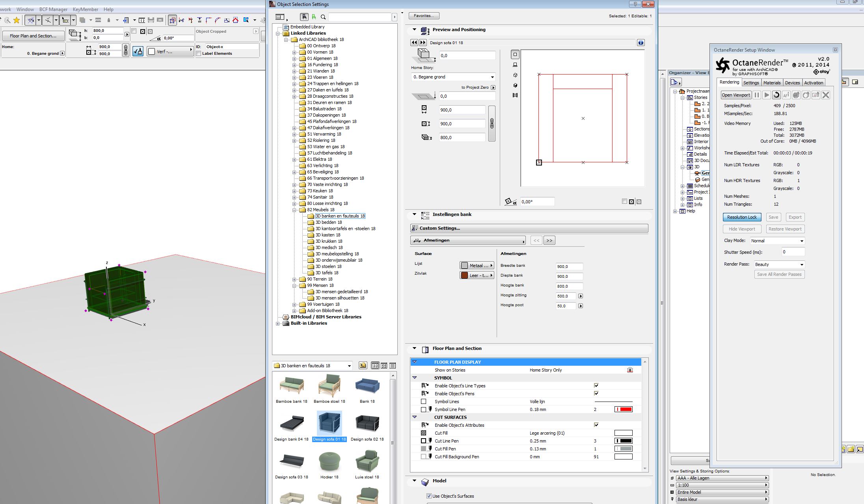Expand the 90 Terrein 18 folder
This screenshot has height=504, width=864.
tap(294, 279)
